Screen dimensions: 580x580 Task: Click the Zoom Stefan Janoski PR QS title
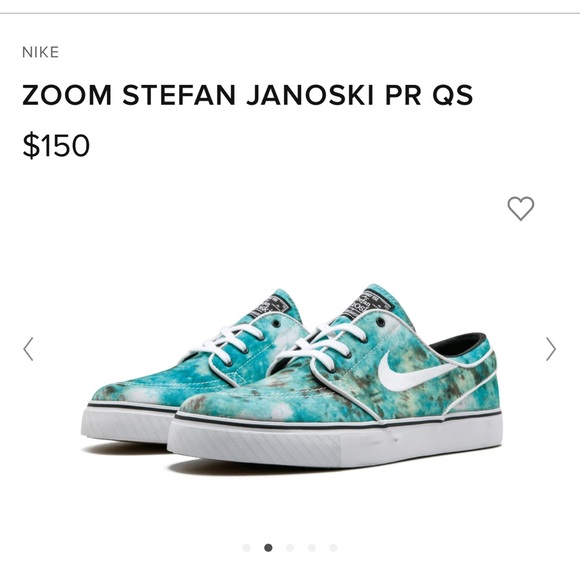[x=247, y=95]
